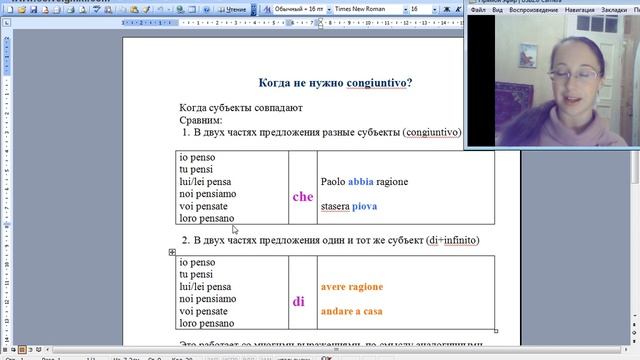The width and height of the screenshot is (640, 360).
Task: Click the Copy icon in the toolbar
Action: (x=122, y=9)
